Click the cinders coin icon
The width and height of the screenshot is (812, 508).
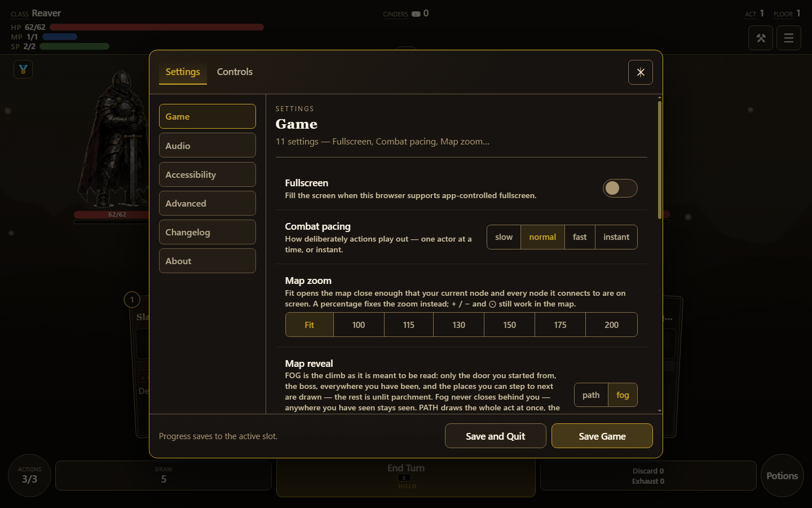tap(416, 14)
